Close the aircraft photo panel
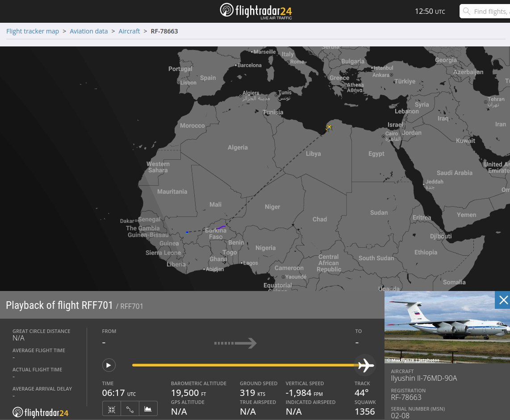510x420 pixels. [502, 300]
